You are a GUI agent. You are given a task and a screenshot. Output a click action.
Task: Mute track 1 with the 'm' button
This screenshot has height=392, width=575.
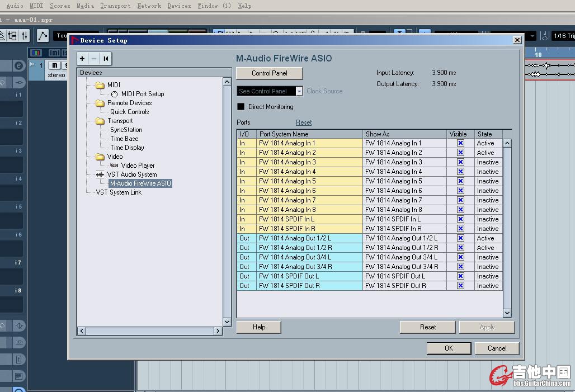[55, 65]
